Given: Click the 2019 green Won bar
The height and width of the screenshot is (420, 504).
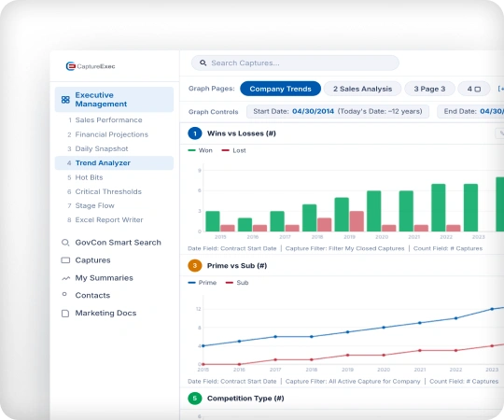Looking at the screenshot, I should click(342, 215).
